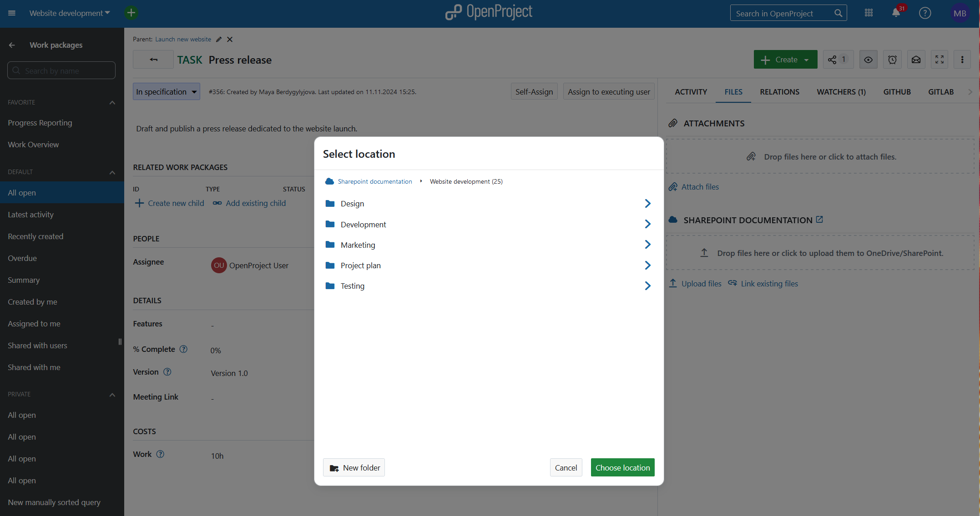980x516 pixels.
Task: Click the New folder button
Action: (354, 467)
